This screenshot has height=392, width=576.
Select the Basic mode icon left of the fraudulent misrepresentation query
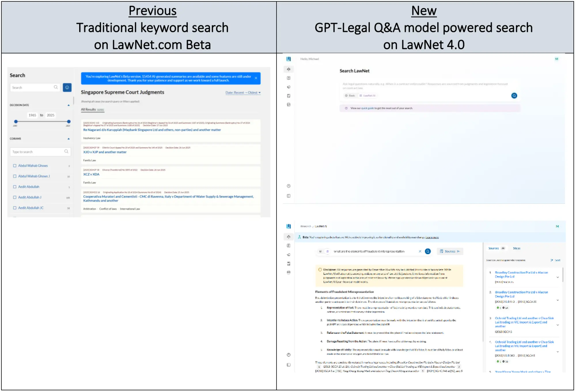320,252
